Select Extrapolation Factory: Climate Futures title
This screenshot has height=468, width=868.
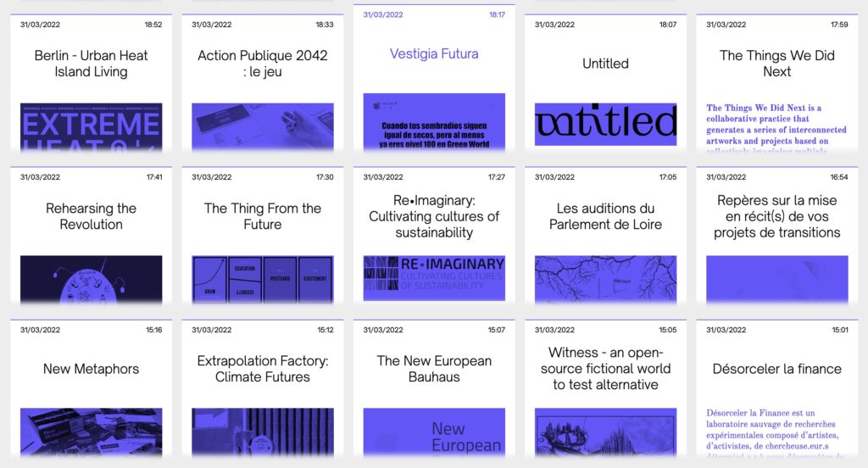pyautogui.click(x=263, y=369)
